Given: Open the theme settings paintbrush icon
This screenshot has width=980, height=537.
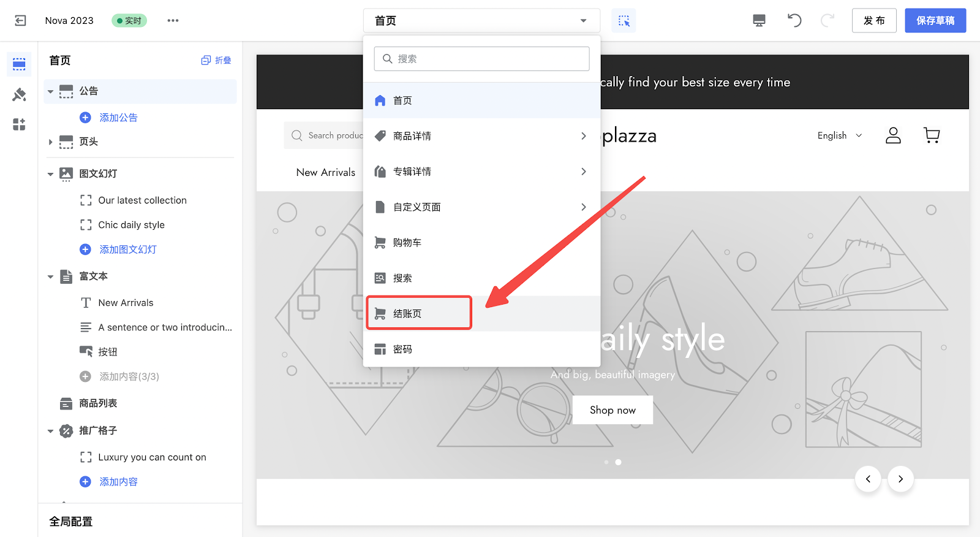Looking at the screenshot, I should coord(19,94).
